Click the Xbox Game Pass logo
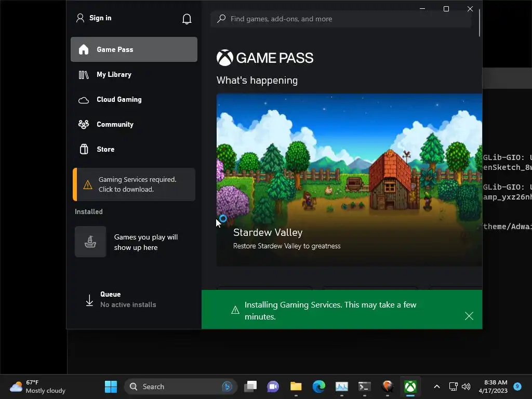The image size is (532, 399). pos(264,58)
